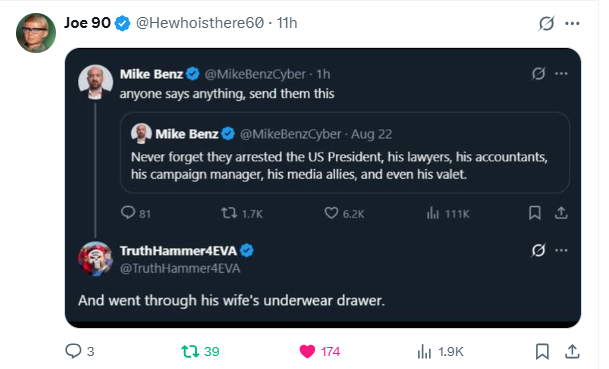
Task: Unlike the post with 174 likes
Action: (307, 352)
